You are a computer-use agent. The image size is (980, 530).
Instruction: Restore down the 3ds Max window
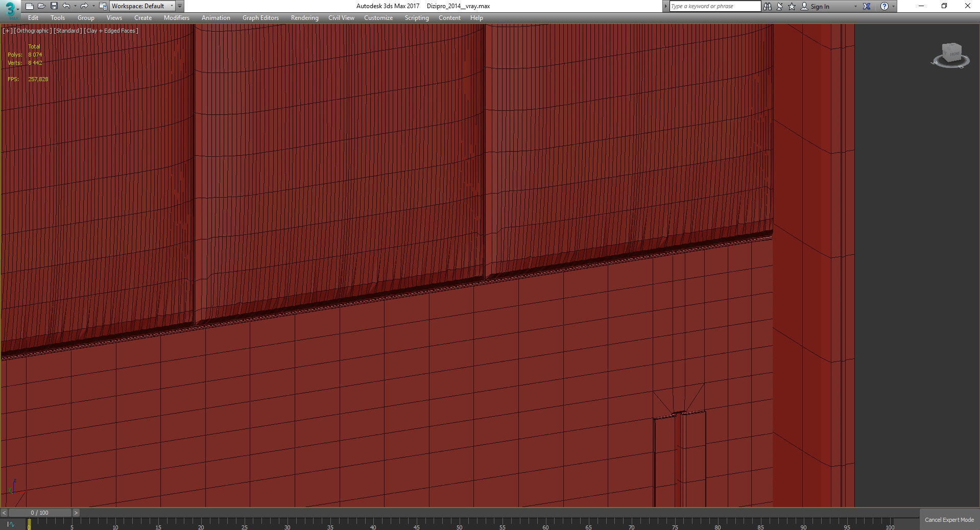tap(944, 6)
